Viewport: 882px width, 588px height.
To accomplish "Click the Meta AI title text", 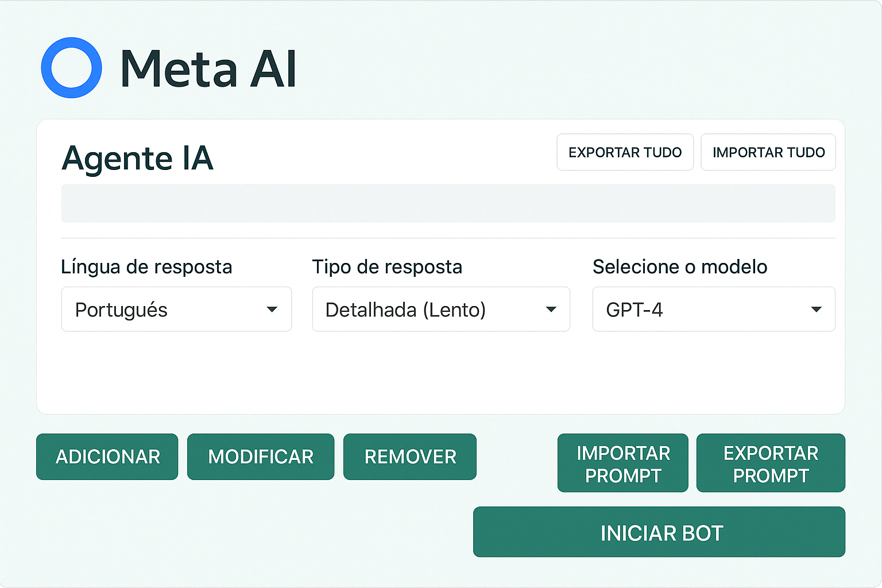I will (x=208, y=69).
